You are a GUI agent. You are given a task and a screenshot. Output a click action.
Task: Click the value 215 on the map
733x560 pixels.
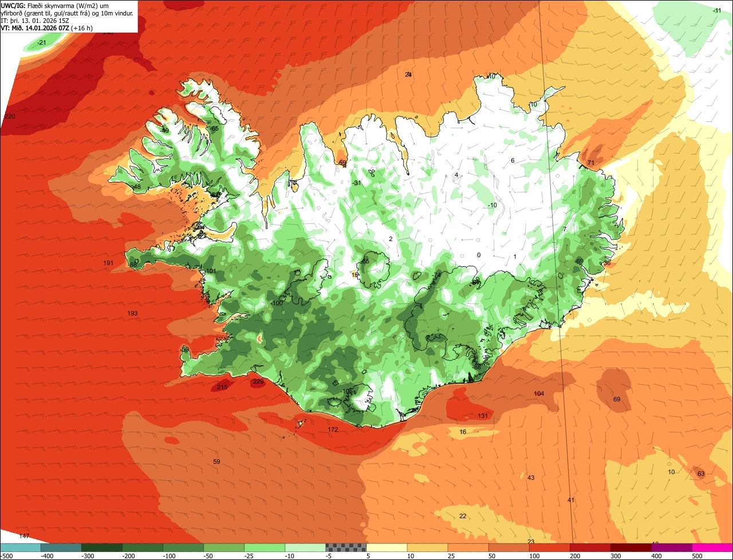pos(222,388)
